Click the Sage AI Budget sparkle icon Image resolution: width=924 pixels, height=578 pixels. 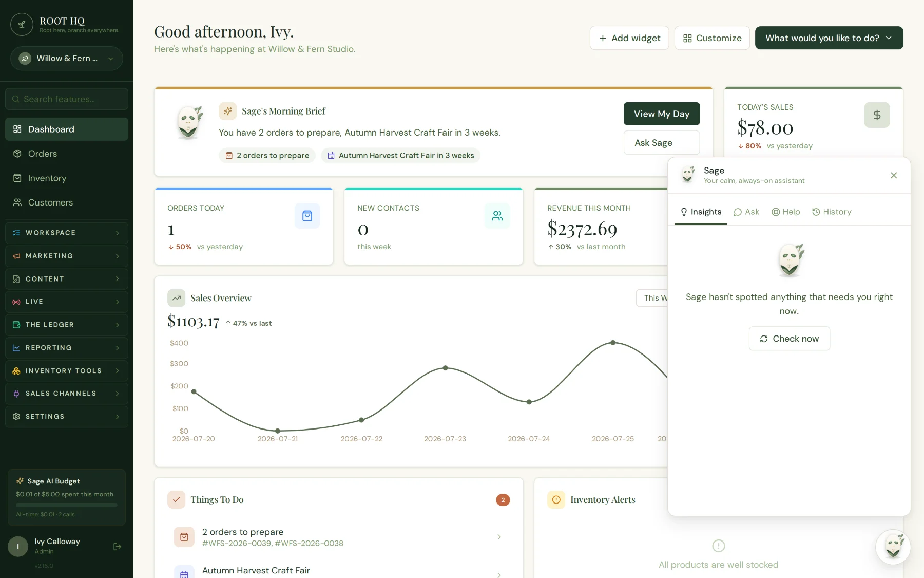[20, 481]
